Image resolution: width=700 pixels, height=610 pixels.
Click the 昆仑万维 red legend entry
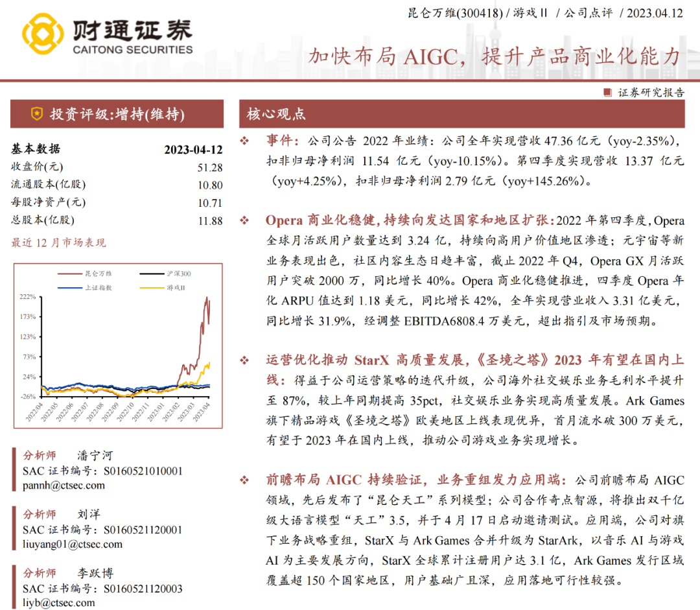pyautogui.click(x=85, y=274)
